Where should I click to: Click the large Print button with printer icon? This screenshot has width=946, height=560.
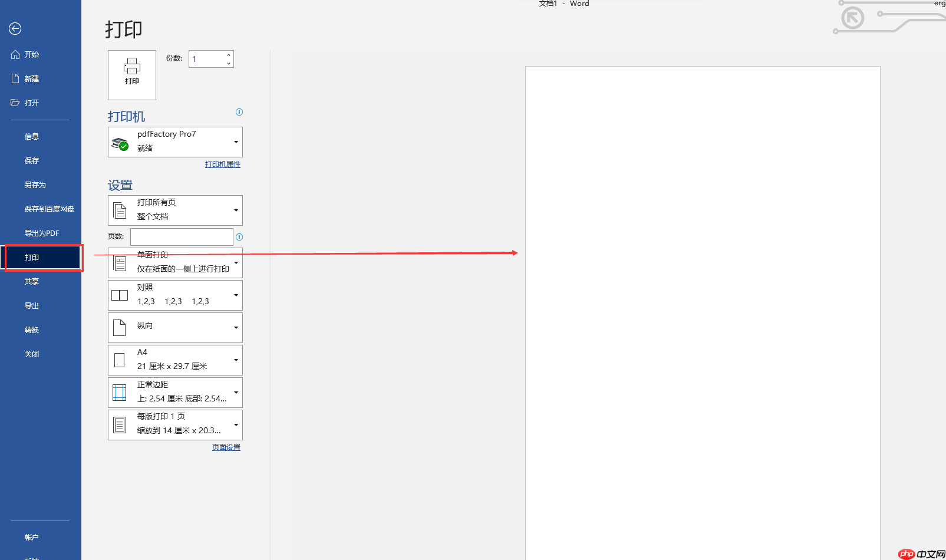pos(132,75)
